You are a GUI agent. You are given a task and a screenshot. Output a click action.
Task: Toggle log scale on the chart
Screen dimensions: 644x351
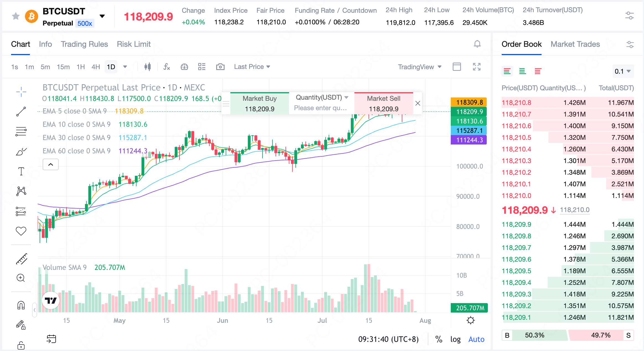click(455, 339)
